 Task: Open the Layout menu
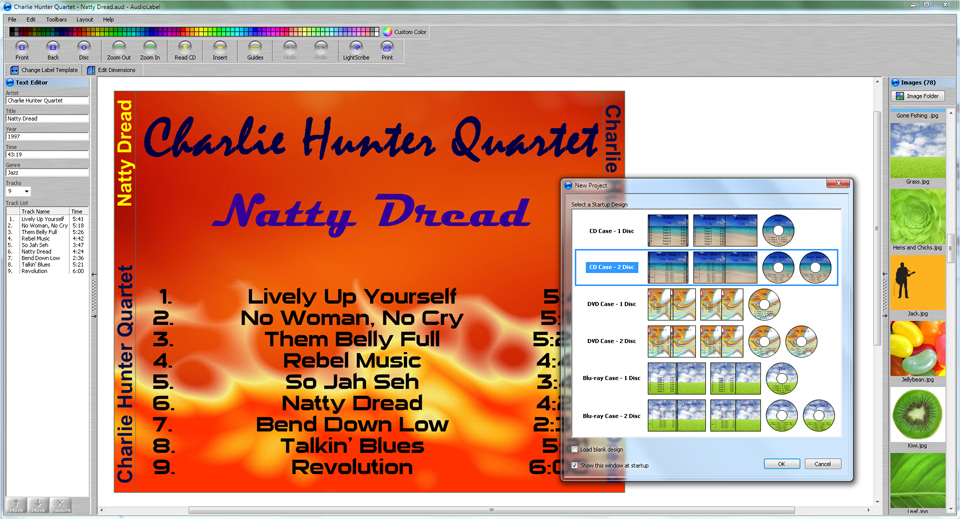(84, 20)
